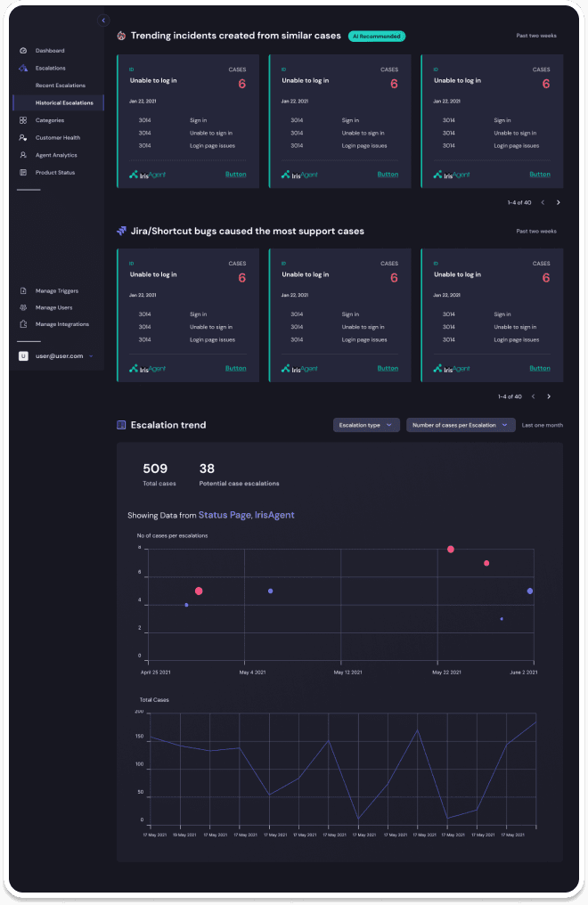Open Agent Analytics page
The width and height of the screenshot is (588, 905).
(56, 155)
